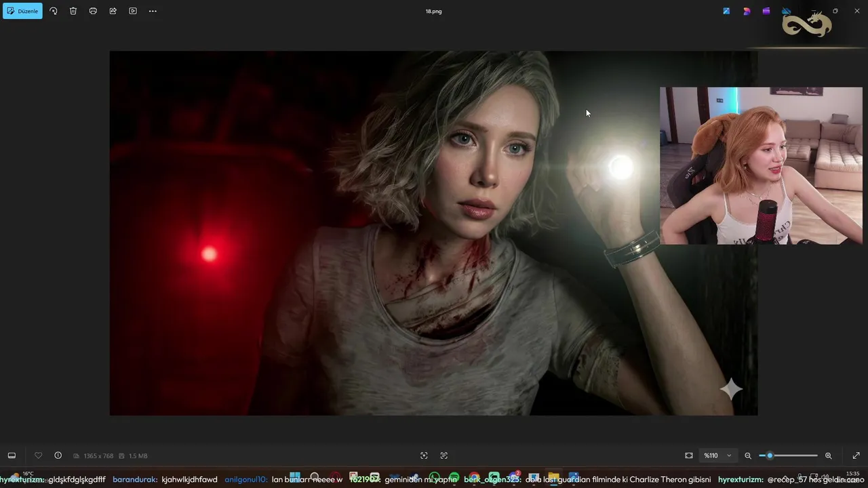This screenshot has height=488, width=868.
Task: Expand the %110 zoom level dropdown
Action: point(718,455)
